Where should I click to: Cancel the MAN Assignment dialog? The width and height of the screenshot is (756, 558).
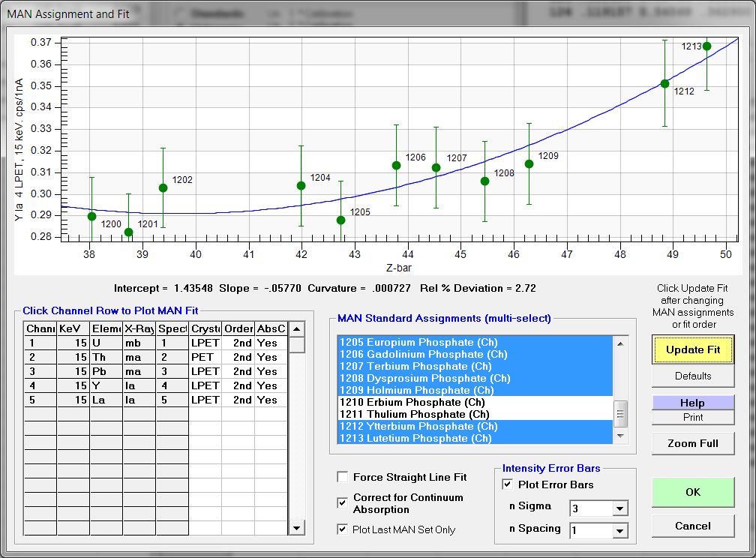click(692, 526)
